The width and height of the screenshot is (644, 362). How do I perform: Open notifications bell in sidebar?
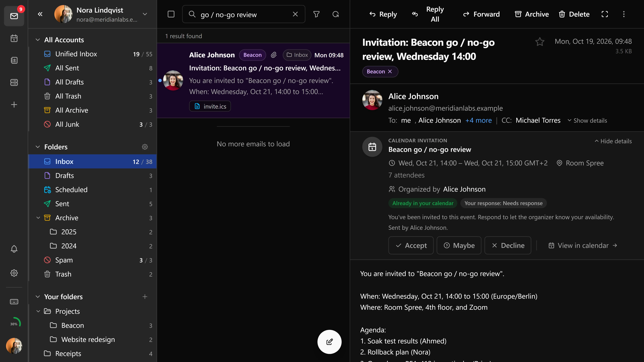[14, 249]
